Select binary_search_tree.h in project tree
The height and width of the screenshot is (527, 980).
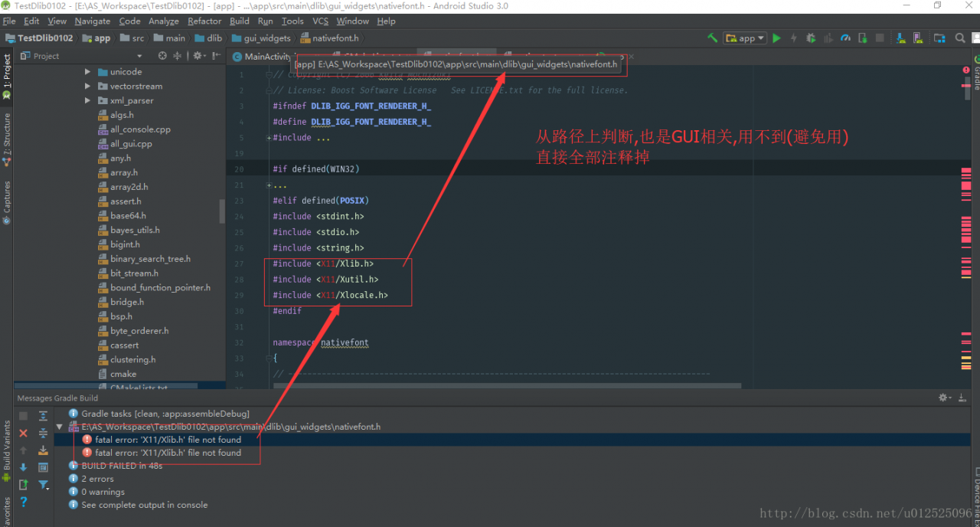tap(144, 259)
